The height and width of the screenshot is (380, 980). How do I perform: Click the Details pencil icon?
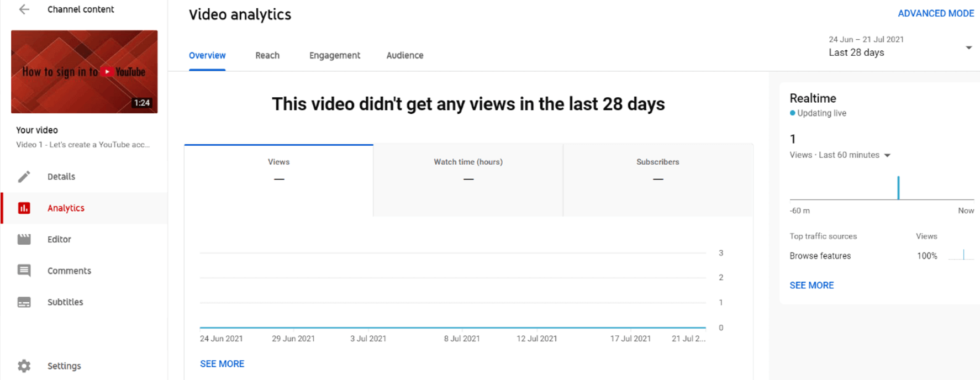24,177
